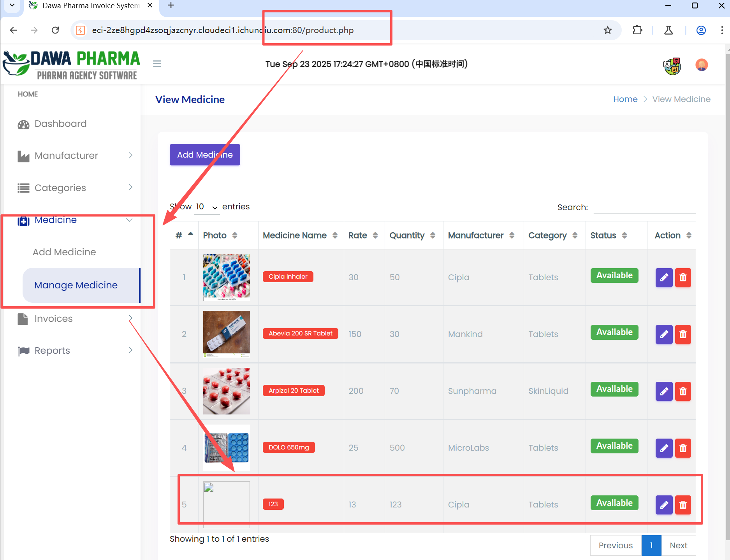The width and height of the screenshot is (730, 560).
Task: Open the Abevia 200 SR Tablet photo
Action: (227, 334)
